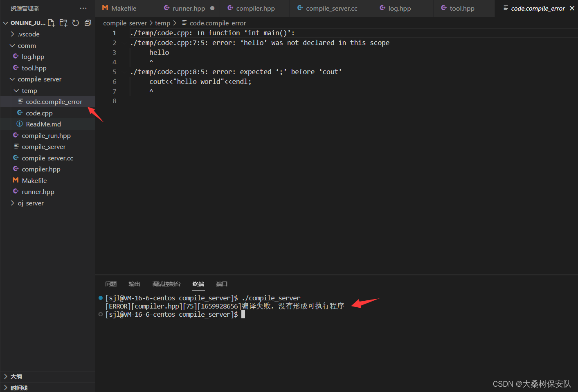Screen dimensions: 578x392
Task: Click code.compile_error in the breadcrumb
Action: [218, 23]
